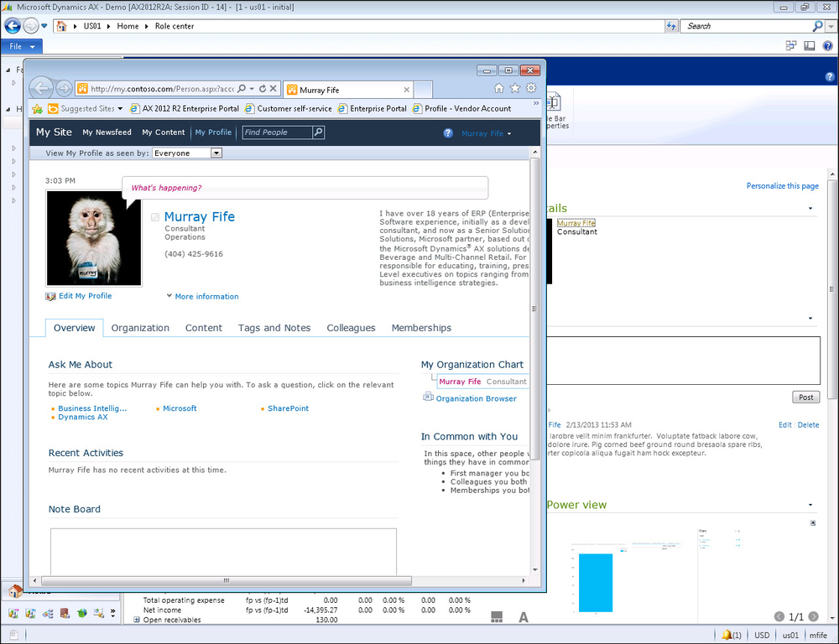Toggle the checkbox beside Murray Fife
This screenshot has width=839, height=644.
click(155, 217)
